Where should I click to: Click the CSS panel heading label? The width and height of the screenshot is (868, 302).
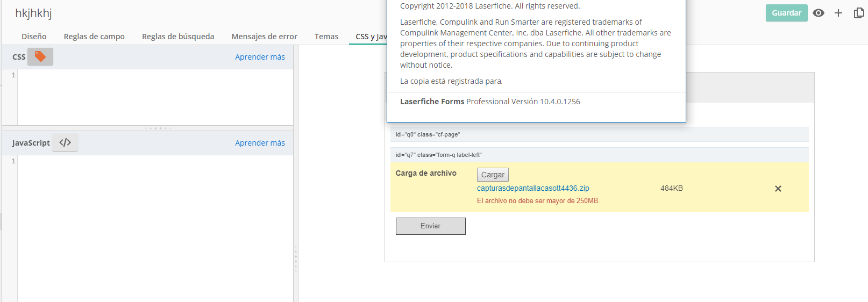pos(19,57)
